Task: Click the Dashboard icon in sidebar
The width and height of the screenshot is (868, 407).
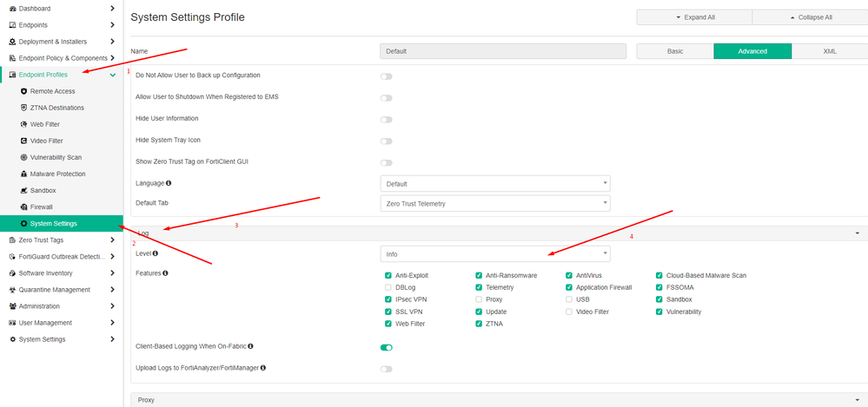Action: [12, 8]
